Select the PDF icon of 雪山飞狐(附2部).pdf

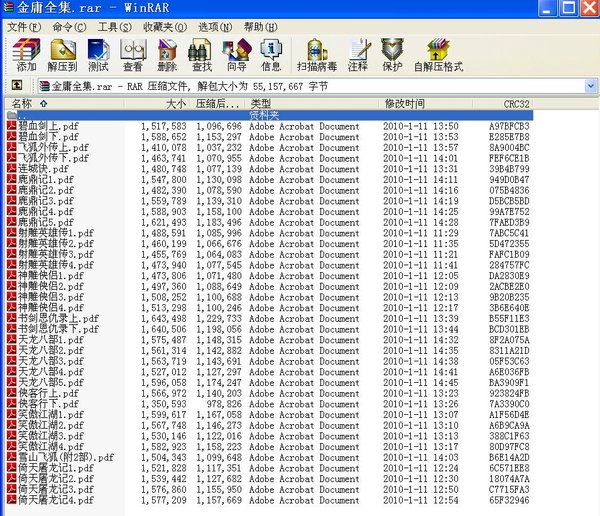click(x=11, y=457)
